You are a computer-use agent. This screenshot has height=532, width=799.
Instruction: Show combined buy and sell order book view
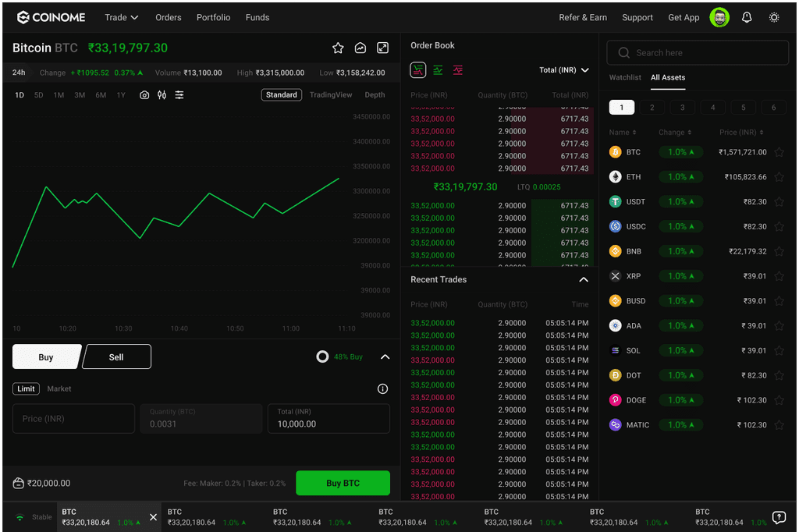(418, 69)
